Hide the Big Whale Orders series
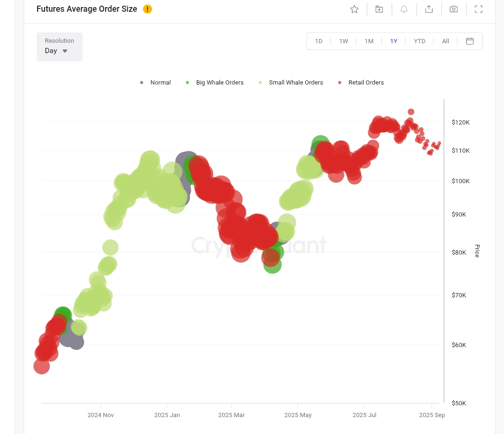 tap(215, 82)
